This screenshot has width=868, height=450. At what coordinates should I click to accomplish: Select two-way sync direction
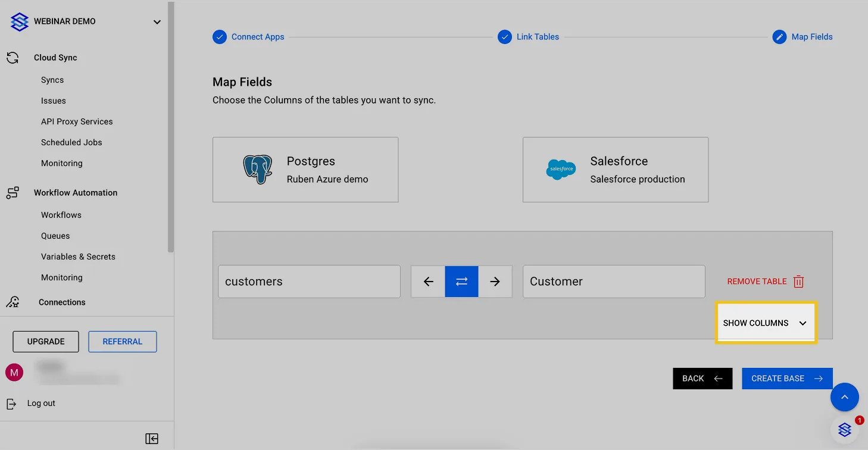461,282
